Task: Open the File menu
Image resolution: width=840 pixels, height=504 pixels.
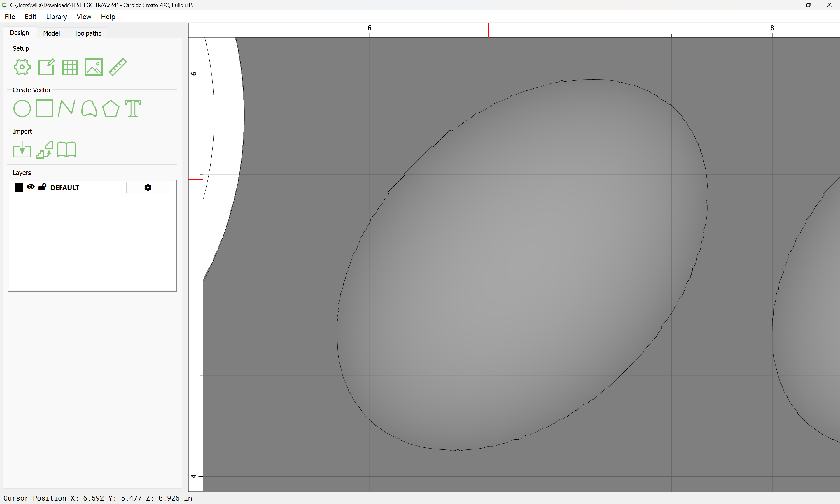Action: (x=10, y=16)
